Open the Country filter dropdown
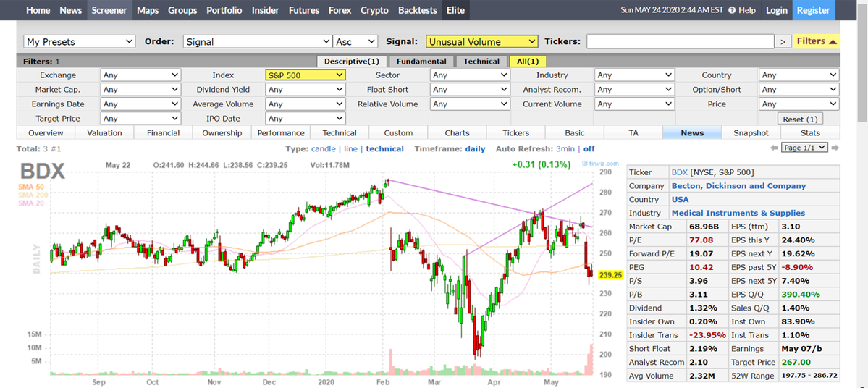Screen dimensions: 868x388 [799, 75]
